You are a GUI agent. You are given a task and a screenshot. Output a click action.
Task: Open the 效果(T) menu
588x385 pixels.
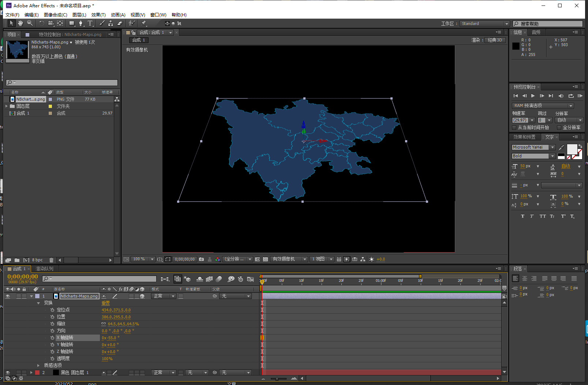point(98,15)
